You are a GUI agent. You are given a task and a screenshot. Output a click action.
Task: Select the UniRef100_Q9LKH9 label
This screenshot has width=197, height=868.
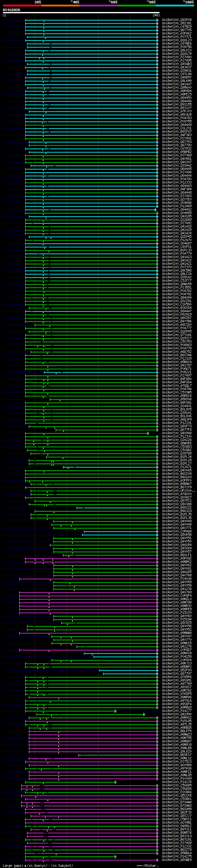[177, 81]
